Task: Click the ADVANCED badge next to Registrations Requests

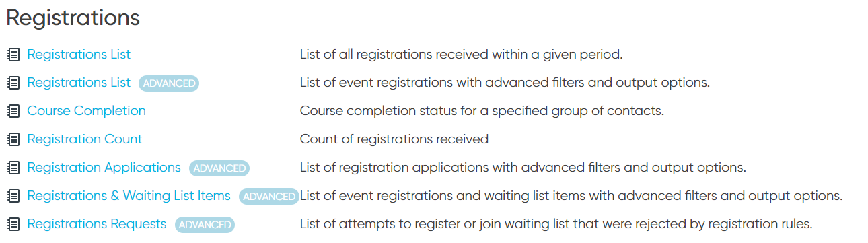Action: click(205, 225)
